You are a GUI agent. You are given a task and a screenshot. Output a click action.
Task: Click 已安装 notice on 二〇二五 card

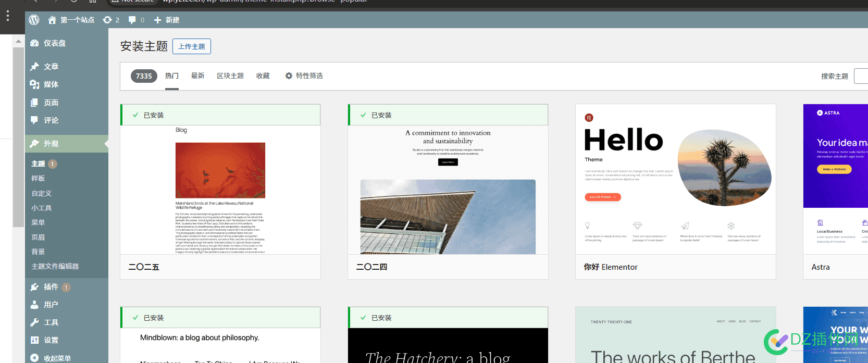pyautogui.click(x=220, y=115)
